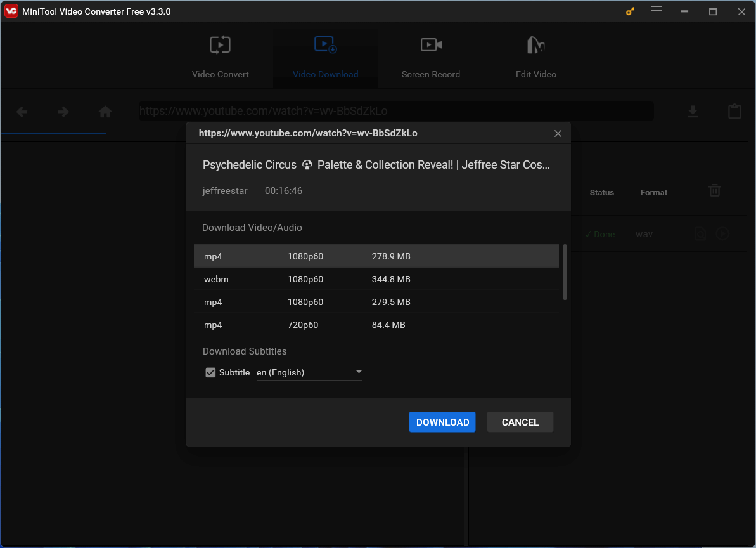Click the Video Download icon

[x=326, y=45]
